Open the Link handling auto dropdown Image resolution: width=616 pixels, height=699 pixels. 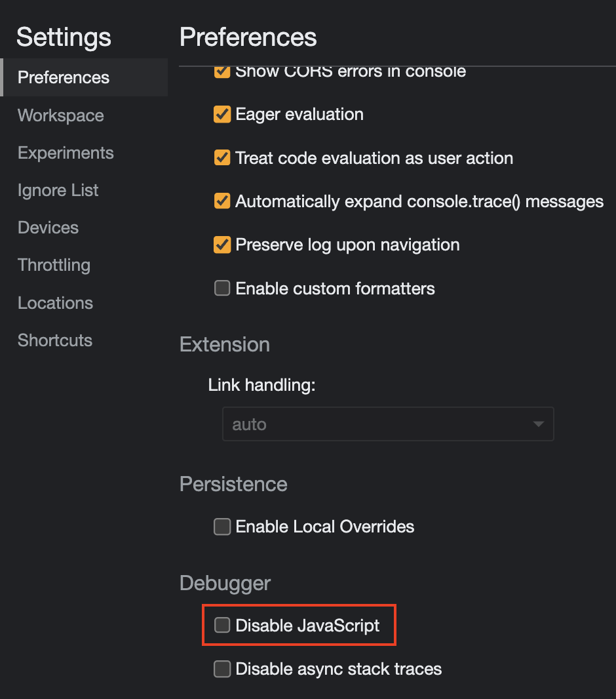pos(388,424)
